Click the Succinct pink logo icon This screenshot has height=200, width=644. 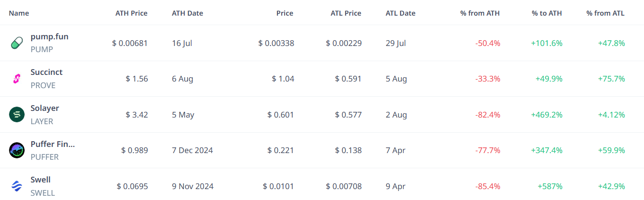point(17,79)
